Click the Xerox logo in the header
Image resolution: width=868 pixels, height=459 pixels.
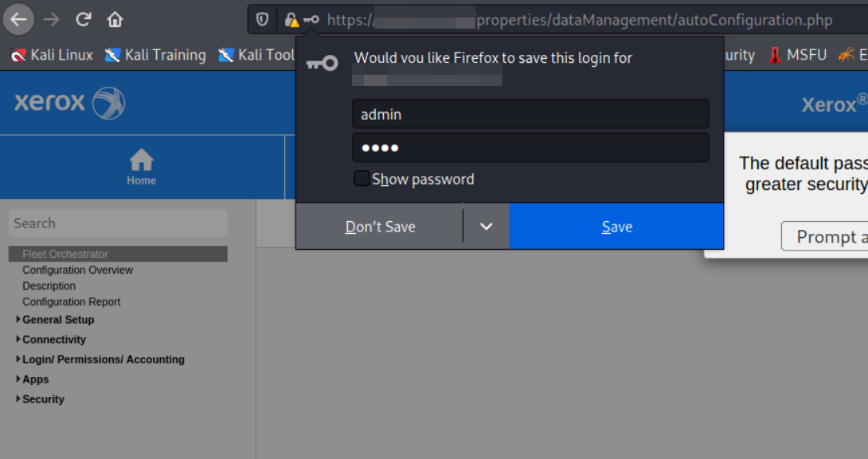coord(70,103)
